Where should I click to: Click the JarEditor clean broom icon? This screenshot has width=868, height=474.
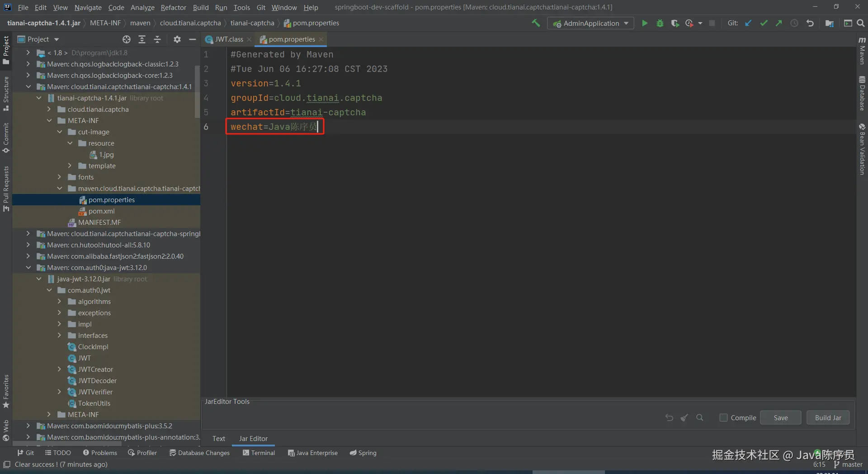coord(684,417)
